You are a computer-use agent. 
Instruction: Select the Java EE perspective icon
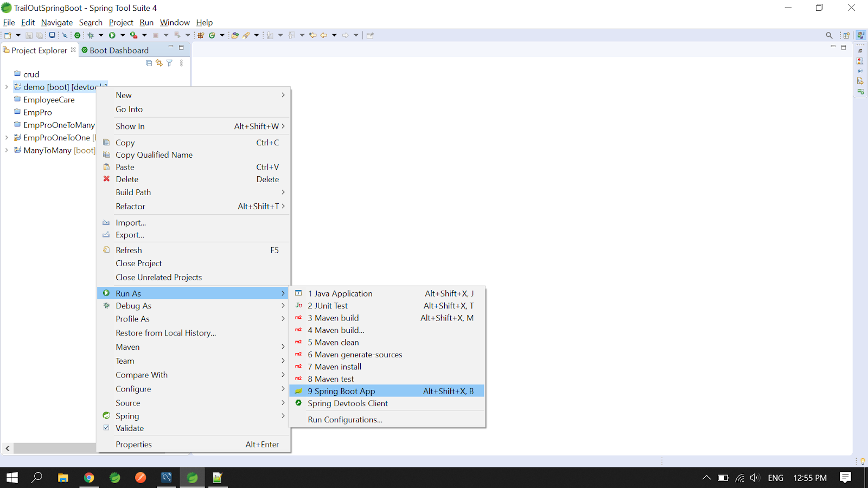click(860, 35)
